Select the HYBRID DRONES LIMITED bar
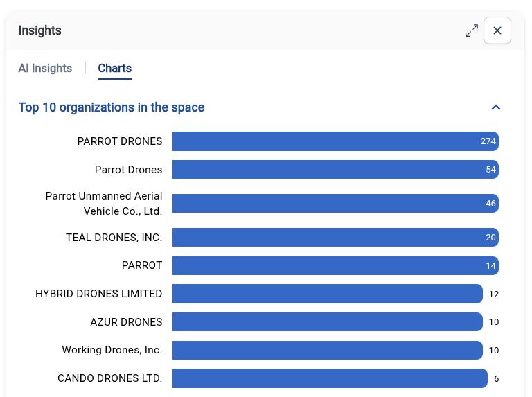 pos(328,294)
